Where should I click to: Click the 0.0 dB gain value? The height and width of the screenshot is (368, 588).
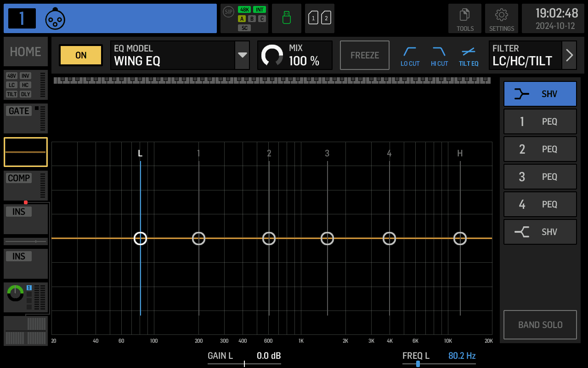(269, 356)
